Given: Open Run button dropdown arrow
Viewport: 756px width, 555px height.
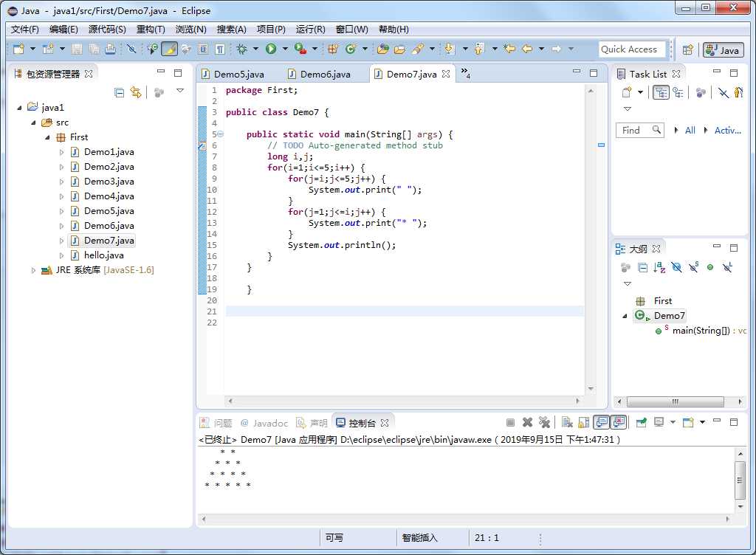Looking at the screenshot, I should point(285,49).
